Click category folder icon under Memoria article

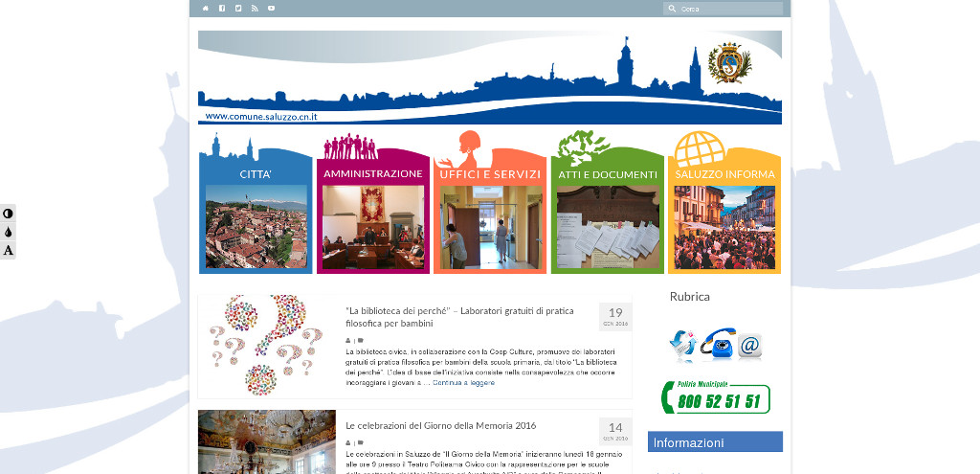pos(361,442)
